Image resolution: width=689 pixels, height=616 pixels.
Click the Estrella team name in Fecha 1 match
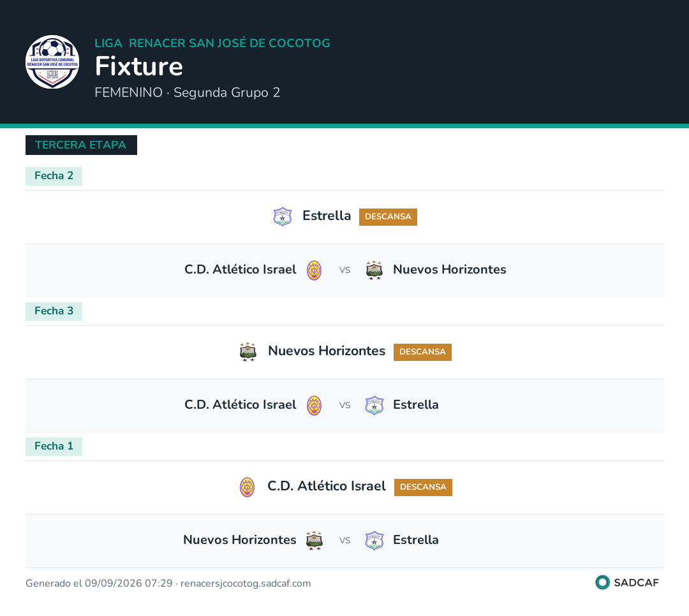416,539
